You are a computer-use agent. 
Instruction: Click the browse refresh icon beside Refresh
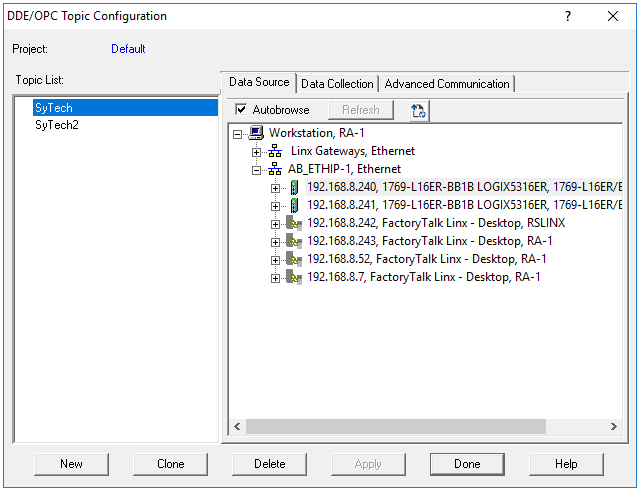(x=419, y=110)
